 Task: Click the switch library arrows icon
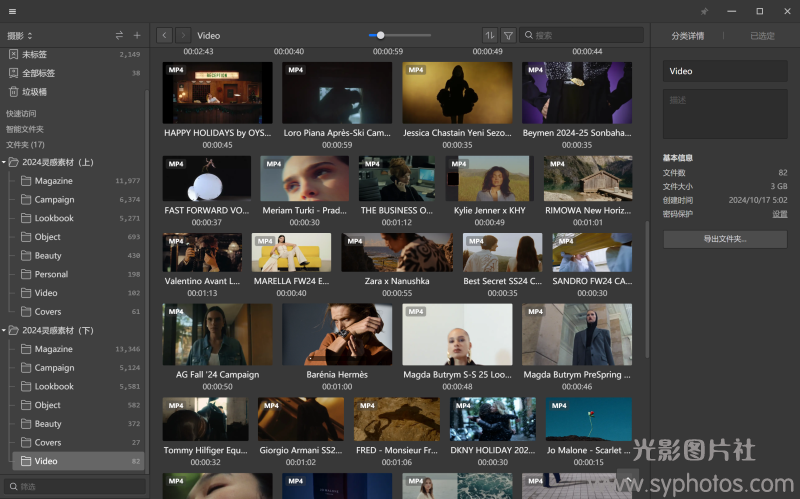[120, 36]
